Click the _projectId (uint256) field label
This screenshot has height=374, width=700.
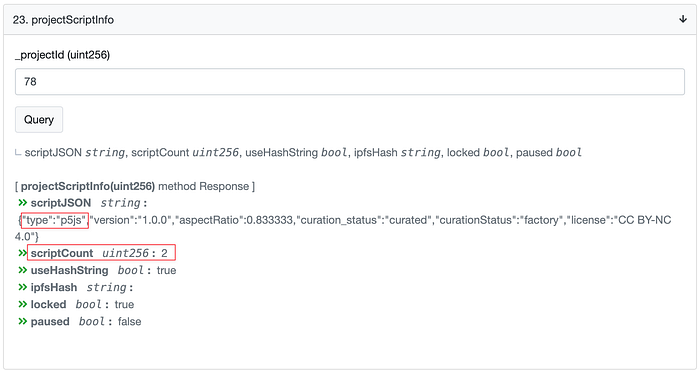[62, 55]
